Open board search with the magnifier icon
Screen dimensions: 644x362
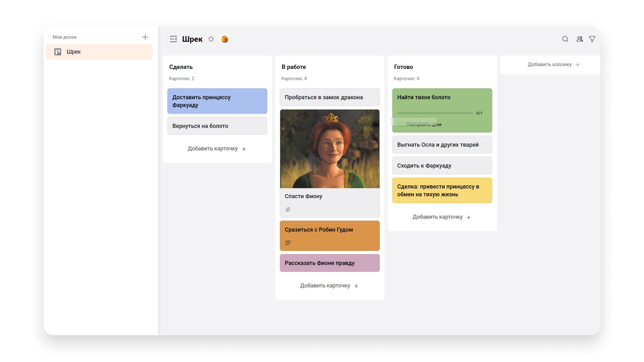coord(565,39)
